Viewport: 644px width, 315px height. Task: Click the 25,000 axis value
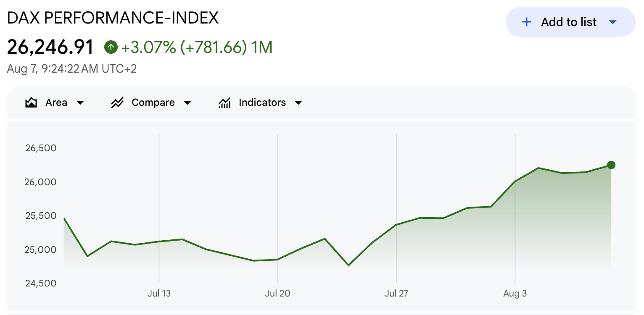(x=41, y=249)
